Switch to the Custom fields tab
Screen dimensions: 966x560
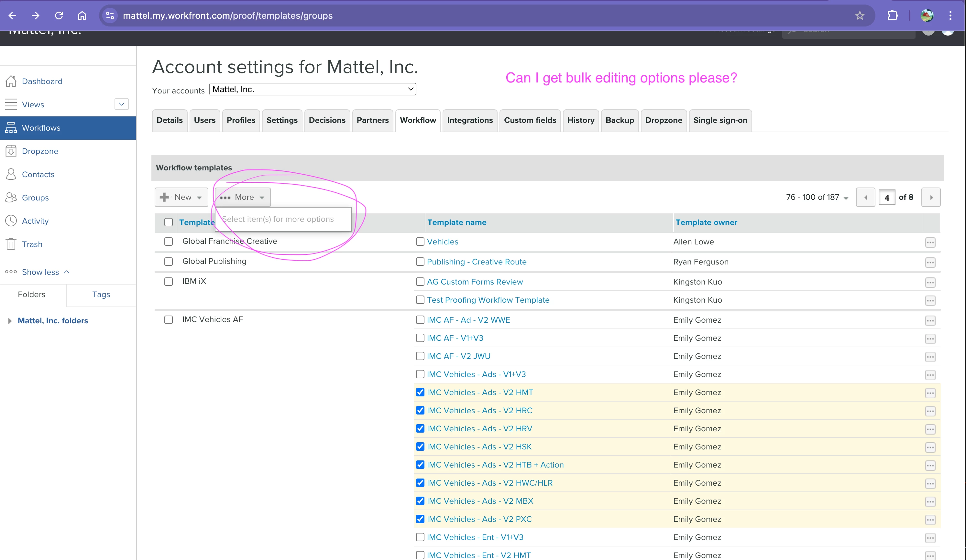pyautogui.click(x=529, y=120)
